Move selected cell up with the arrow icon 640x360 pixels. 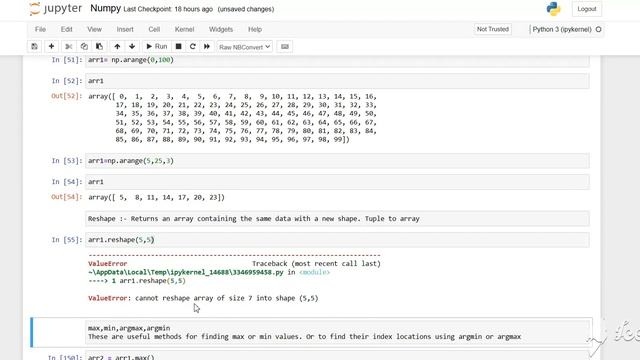[117, 47]
